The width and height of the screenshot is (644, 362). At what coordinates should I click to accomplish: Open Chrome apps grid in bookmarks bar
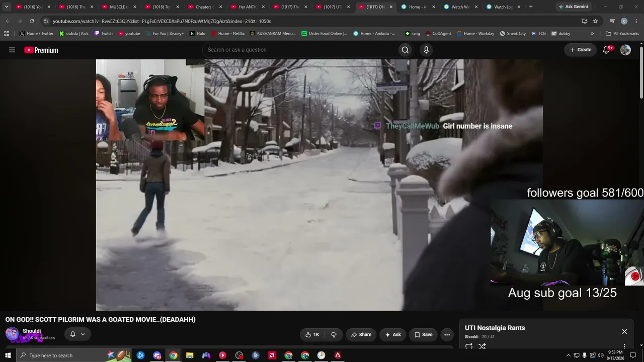7,34
